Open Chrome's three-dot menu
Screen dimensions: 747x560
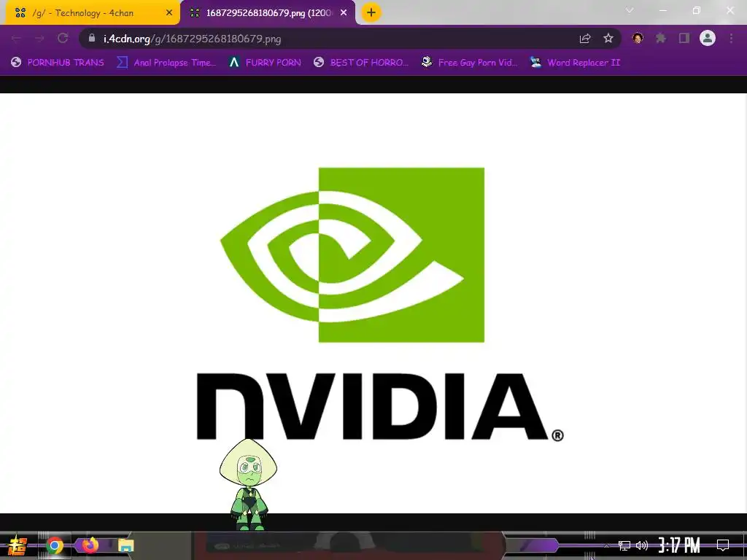pyautogui.click(x=731, y=38)
